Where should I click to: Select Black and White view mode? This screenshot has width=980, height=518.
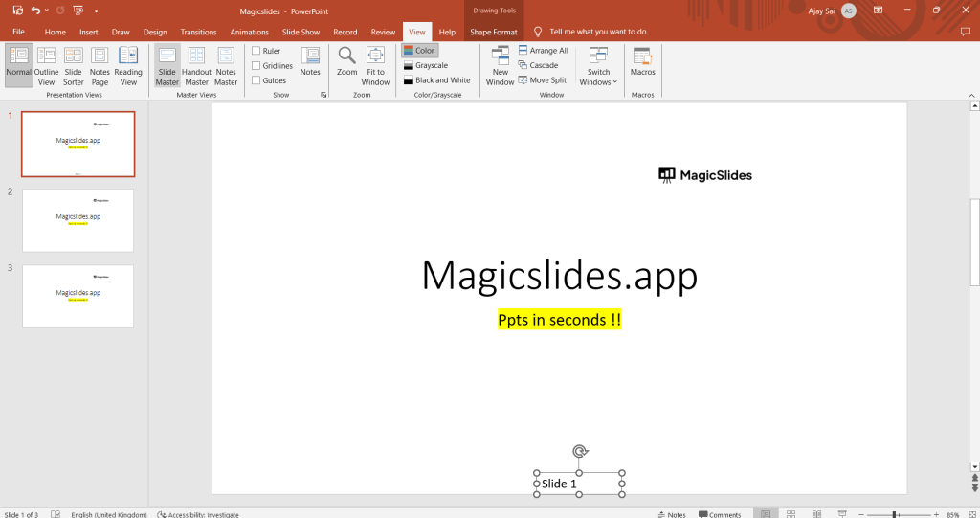tap(436, 80)
